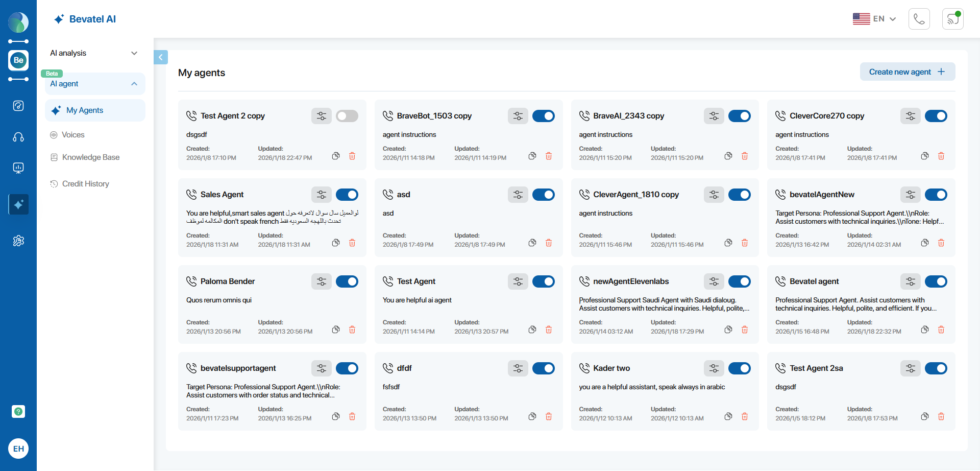
Task: Enable the Test Agent 2 copy toggle
Action: [x=347, y=116]
